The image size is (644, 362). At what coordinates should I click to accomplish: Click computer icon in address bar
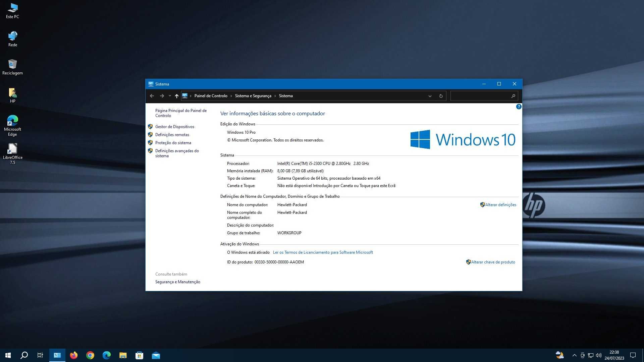click(x=185, y=96)
